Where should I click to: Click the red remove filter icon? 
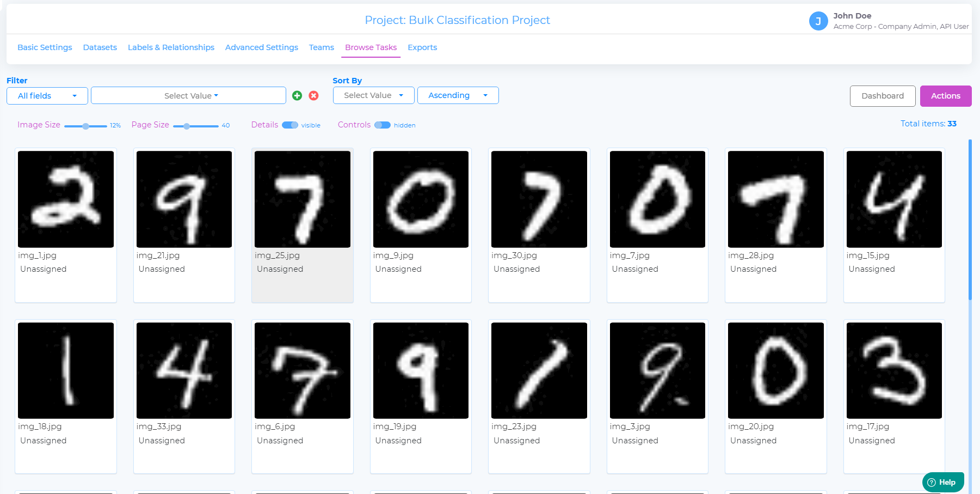pyautogui.click(x=313, y=96)
